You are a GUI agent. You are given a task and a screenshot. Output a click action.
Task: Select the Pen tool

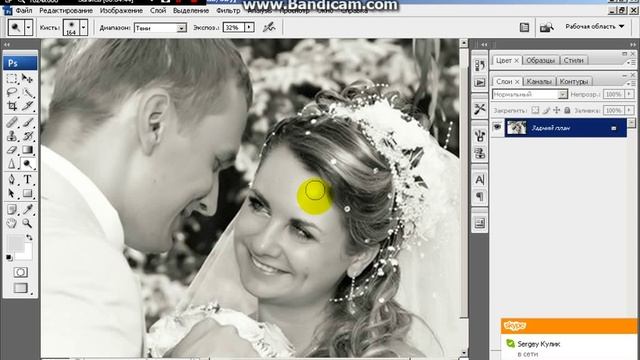[12, 179]
